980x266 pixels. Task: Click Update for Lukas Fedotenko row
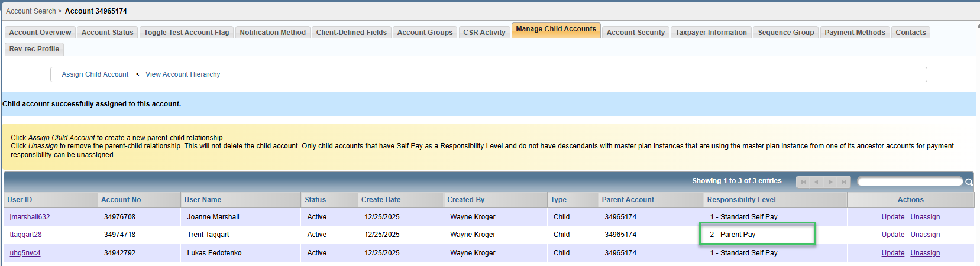click(x=892, y=253)
